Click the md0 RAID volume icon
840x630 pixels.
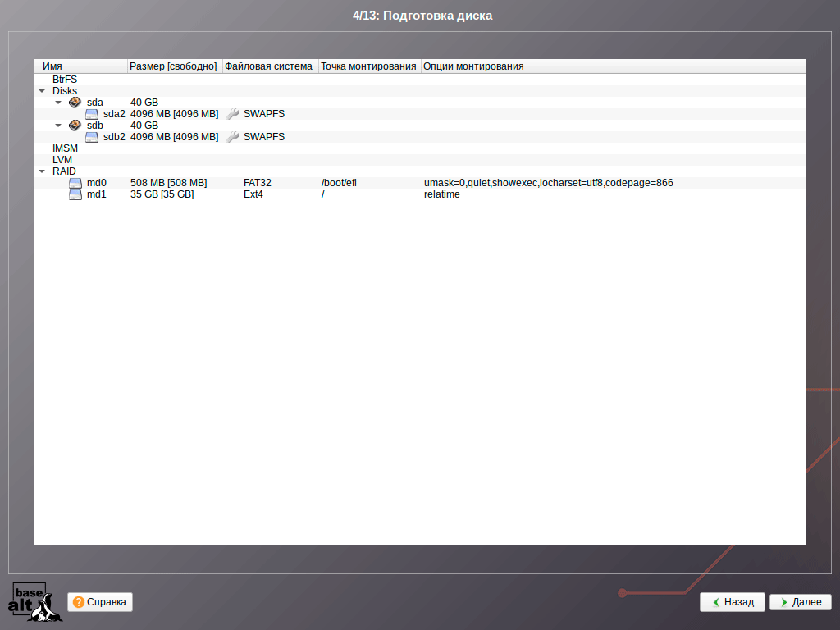click(x=75, y=183)
